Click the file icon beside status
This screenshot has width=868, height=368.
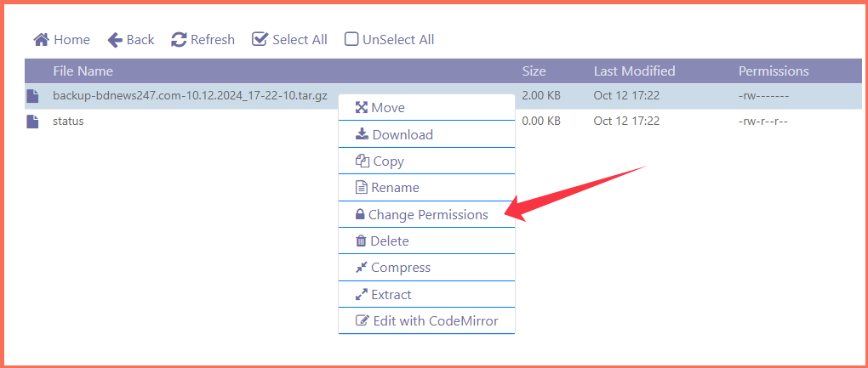pos(32,122)
